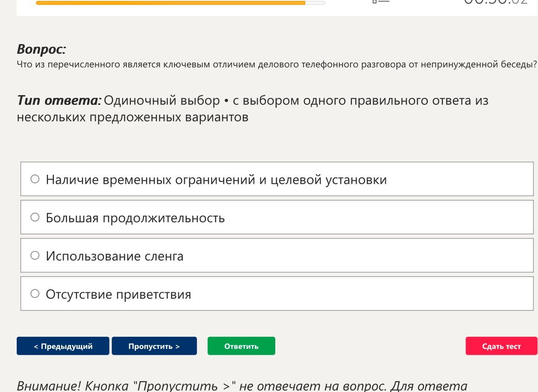Click the 'Тип ответа:' label
Screen dimensions: 538x392
(59, 101)
